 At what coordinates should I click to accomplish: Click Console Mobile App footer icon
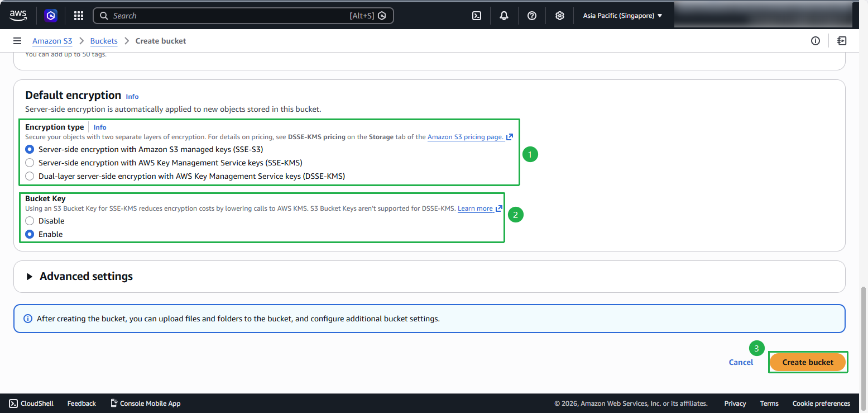coord(114,403)
